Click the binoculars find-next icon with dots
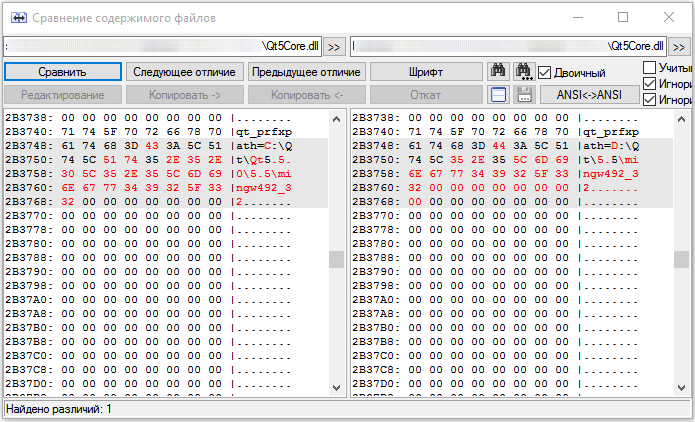695x422 pixels. (524, 71)
